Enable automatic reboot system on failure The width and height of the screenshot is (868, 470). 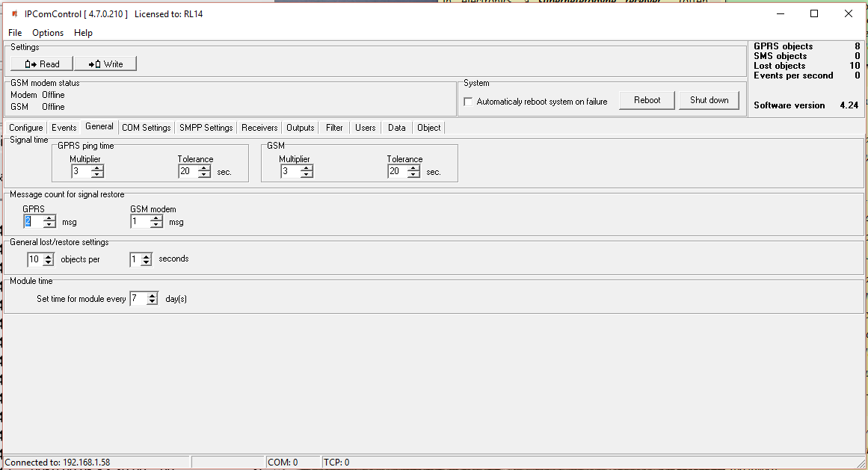click(469, 102)
